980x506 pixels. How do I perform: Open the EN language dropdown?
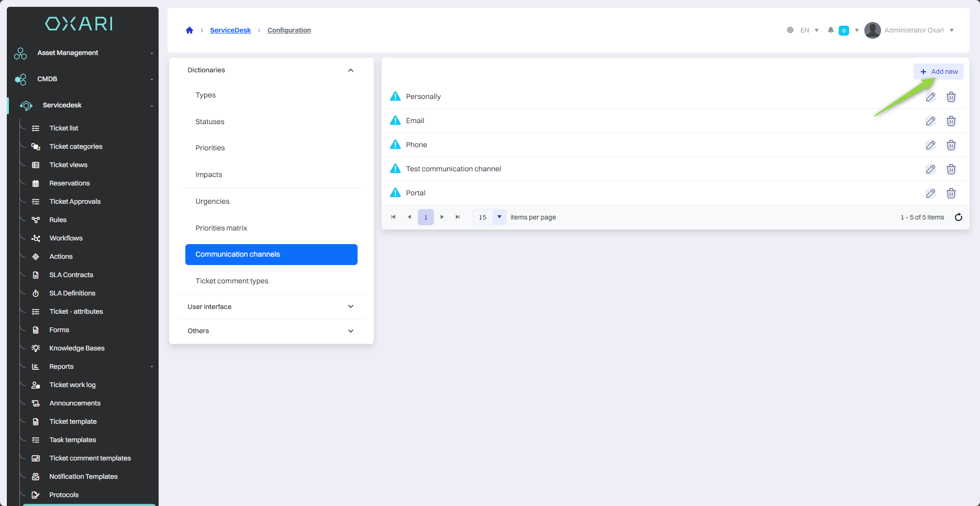coord(809,30)
